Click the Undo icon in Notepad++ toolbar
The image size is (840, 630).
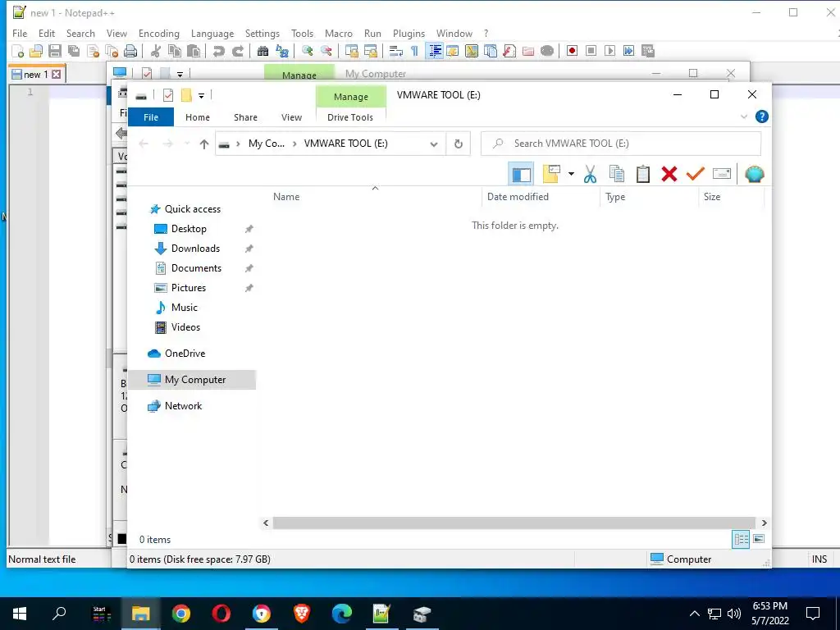(218, 51)
